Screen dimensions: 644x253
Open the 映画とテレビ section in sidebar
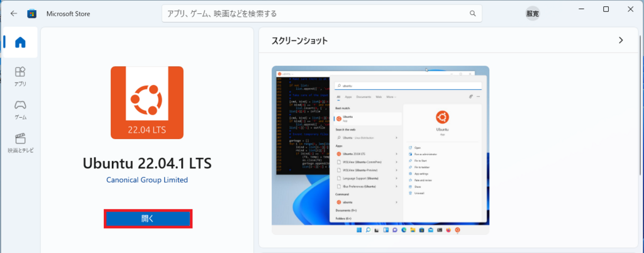[x=20, y=143]
